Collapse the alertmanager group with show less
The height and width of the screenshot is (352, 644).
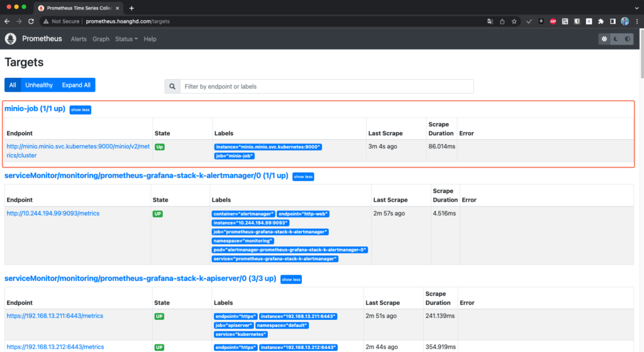(303, 177)
